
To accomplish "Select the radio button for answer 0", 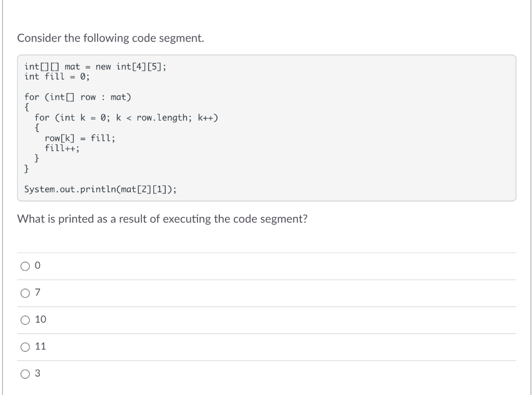I will (25, 266).
